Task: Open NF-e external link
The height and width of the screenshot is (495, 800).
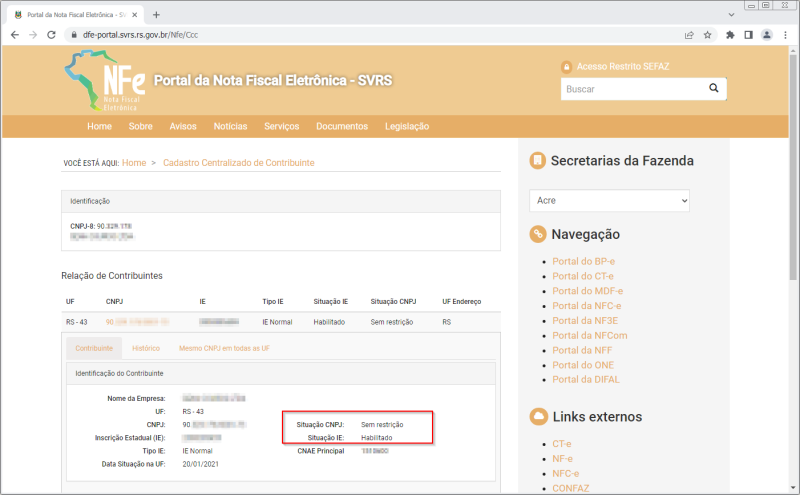Action: (x=562, y=459)
